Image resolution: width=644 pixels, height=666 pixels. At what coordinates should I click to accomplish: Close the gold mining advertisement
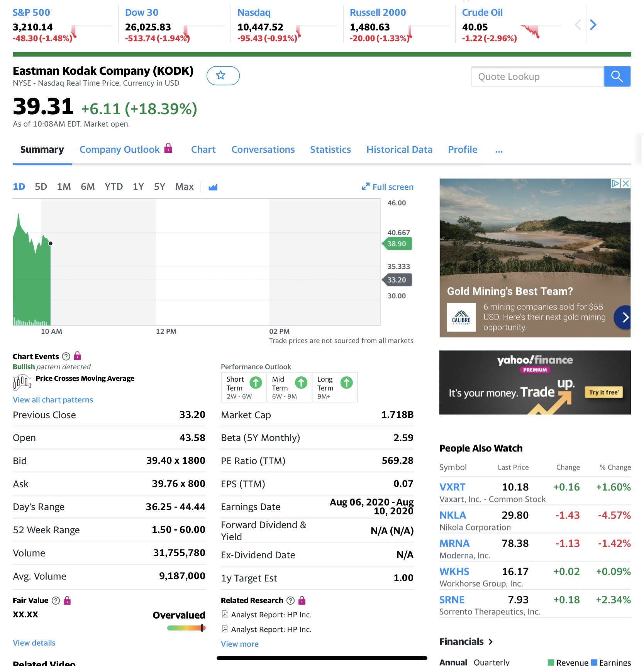(626, 183)
